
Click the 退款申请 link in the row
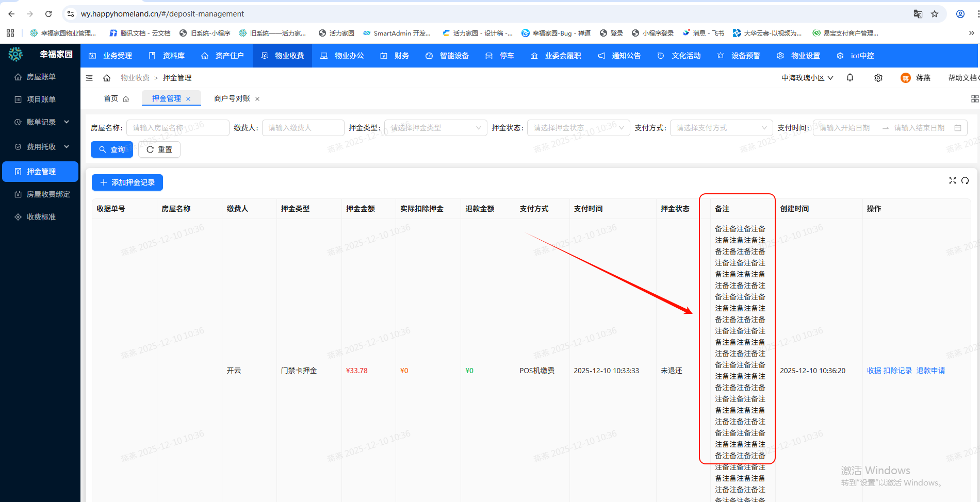click(930, 371)
